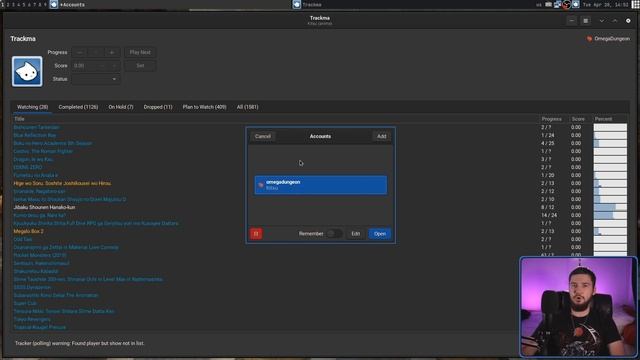Switch to the On Hold (7) tab
The image size is (640, 360).
(x=121, y=107)
